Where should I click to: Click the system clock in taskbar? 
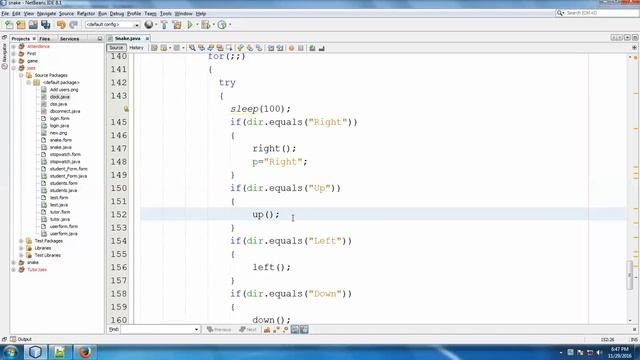(620, 352)
